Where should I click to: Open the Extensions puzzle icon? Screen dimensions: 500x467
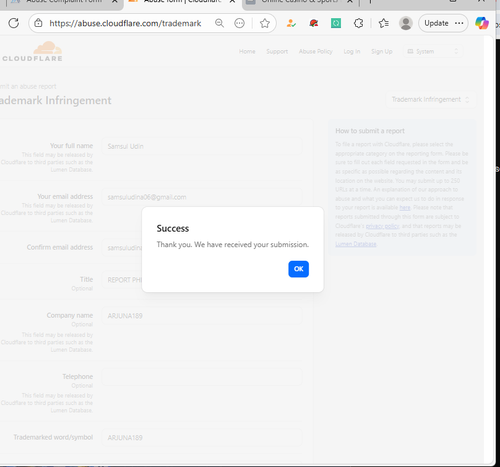pyautogui.click(x=358, y=23)
